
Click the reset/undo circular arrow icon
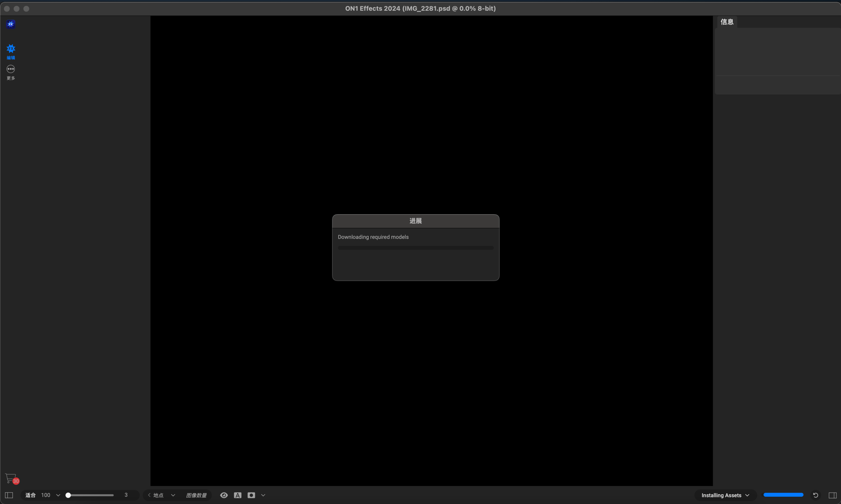point(815,495)
